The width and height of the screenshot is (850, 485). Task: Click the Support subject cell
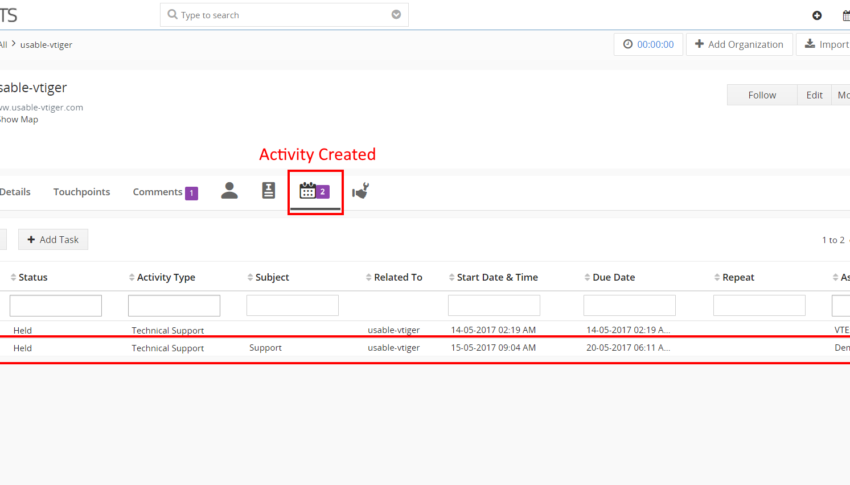[265, 347]
